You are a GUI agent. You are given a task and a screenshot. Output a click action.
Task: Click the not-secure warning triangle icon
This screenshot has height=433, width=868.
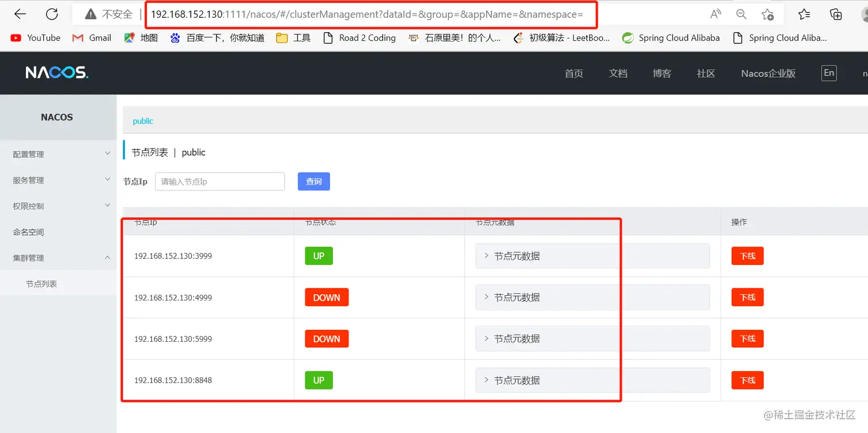tap(90, 14)
